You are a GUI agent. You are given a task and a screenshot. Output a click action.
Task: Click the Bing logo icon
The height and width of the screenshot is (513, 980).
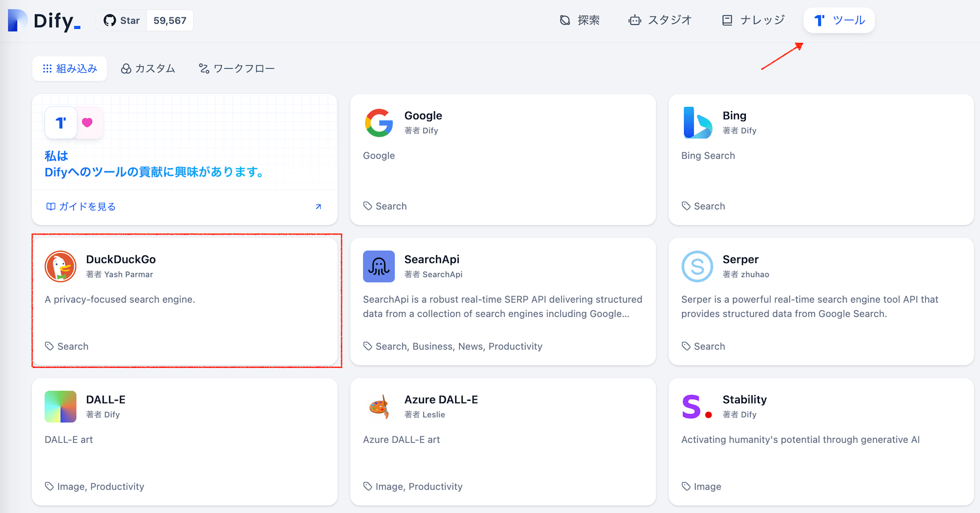(x=697, y=123)
